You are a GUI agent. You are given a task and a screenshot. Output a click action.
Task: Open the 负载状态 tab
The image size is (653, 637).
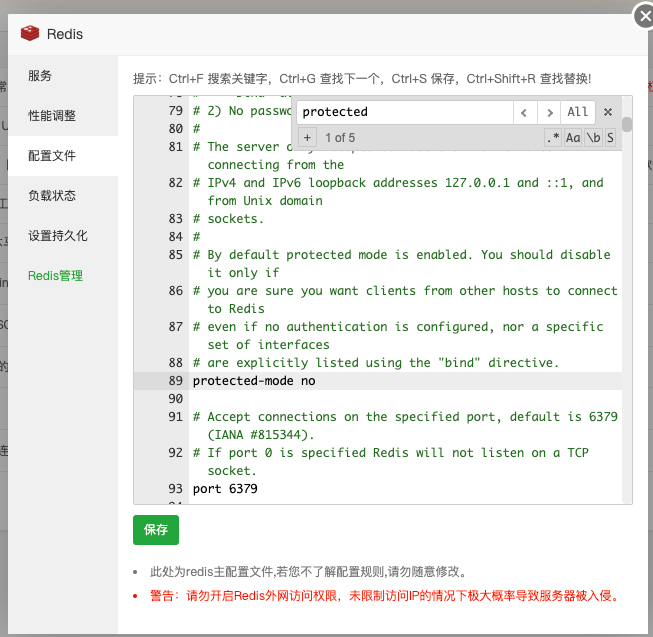click(63, 196)
